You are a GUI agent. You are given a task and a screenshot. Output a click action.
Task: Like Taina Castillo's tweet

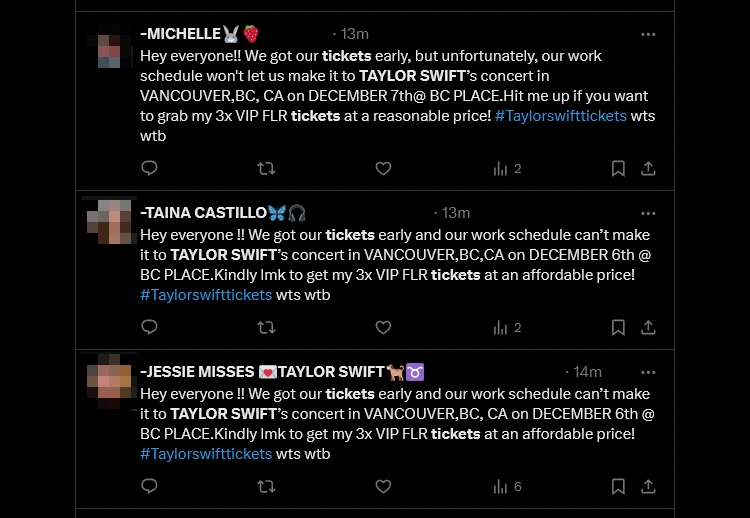coord(383,327)
